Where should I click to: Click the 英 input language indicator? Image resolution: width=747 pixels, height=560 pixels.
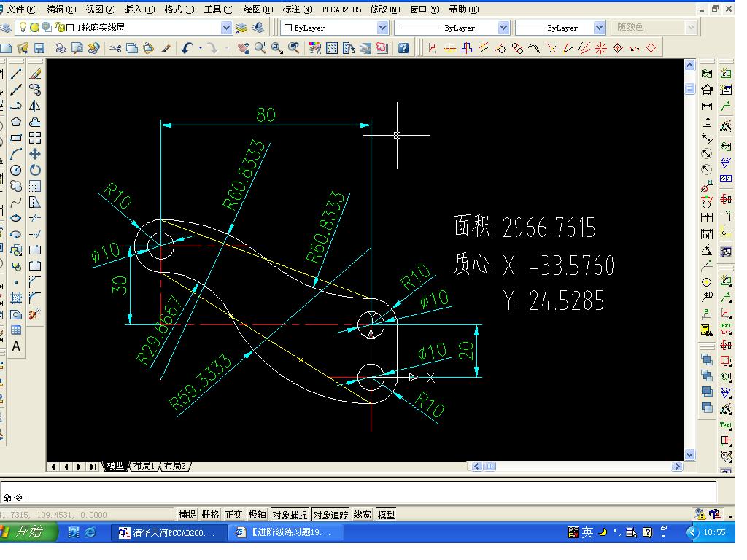pos(587,532)
